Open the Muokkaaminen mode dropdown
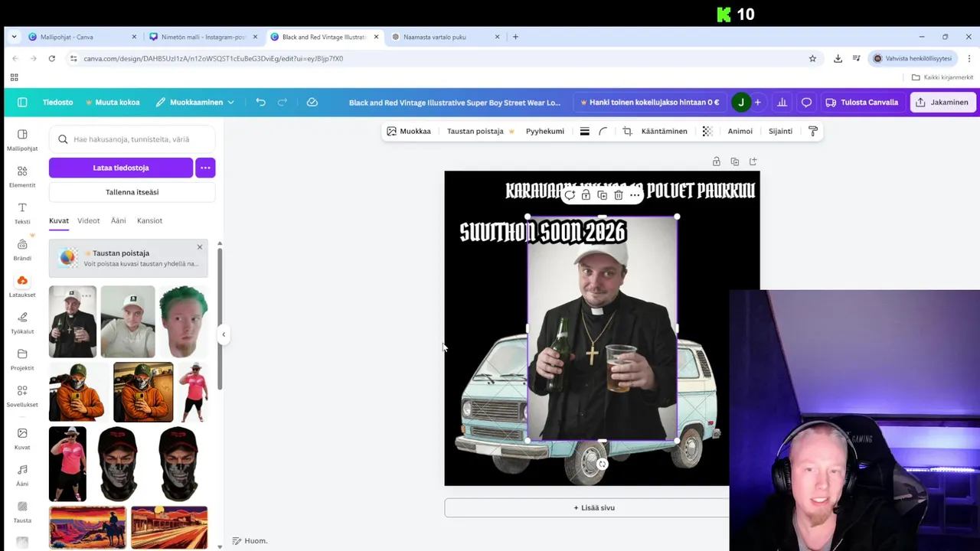 194,102
